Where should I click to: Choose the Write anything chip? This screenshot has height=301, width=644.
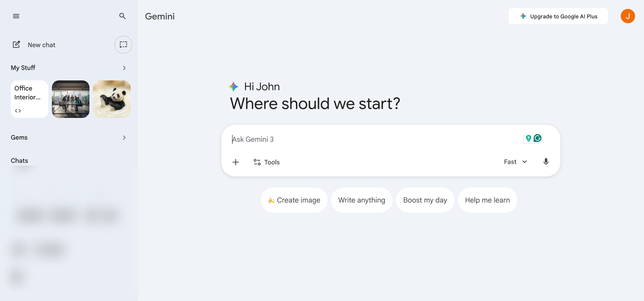click(361, 200)
